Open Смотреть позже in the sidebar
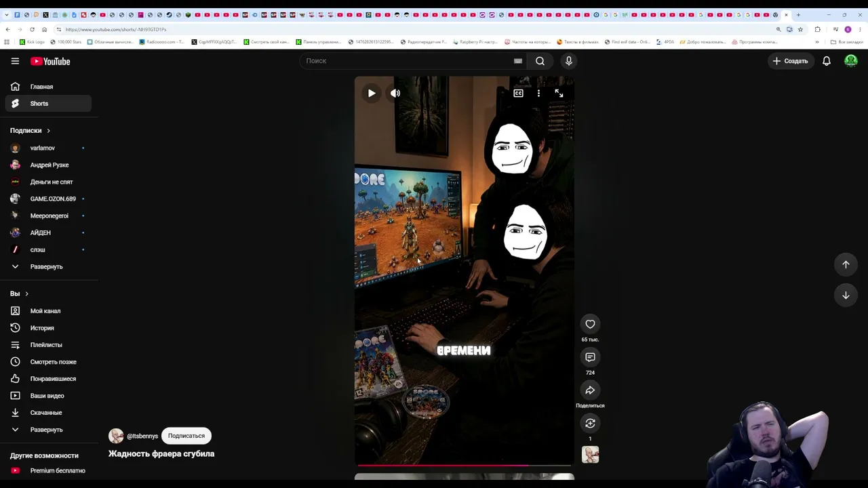The height and width of the screenshot is (488, 868). [x=47, y=362]
